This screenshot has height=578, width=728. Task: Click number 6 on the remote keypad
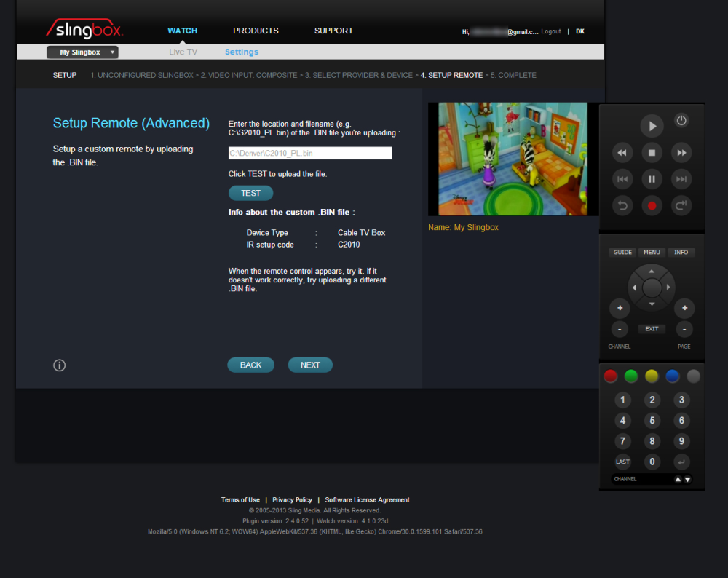coord(681,421)
